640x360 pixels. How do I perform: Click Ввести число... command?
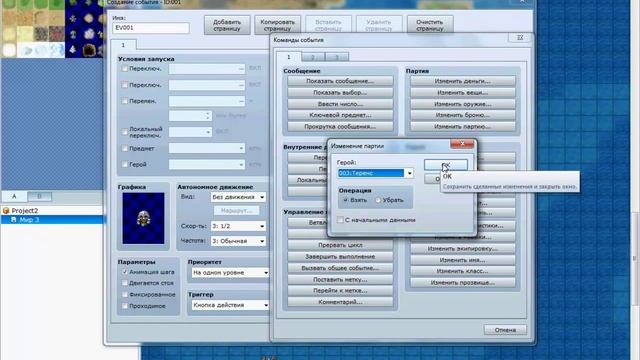point(340,104)
